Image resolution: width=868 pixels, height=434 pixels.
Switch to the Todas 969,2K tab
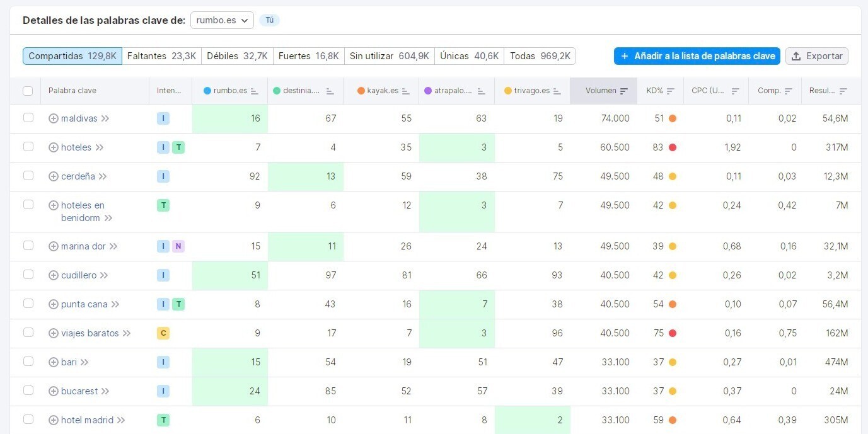pos(540,56)
